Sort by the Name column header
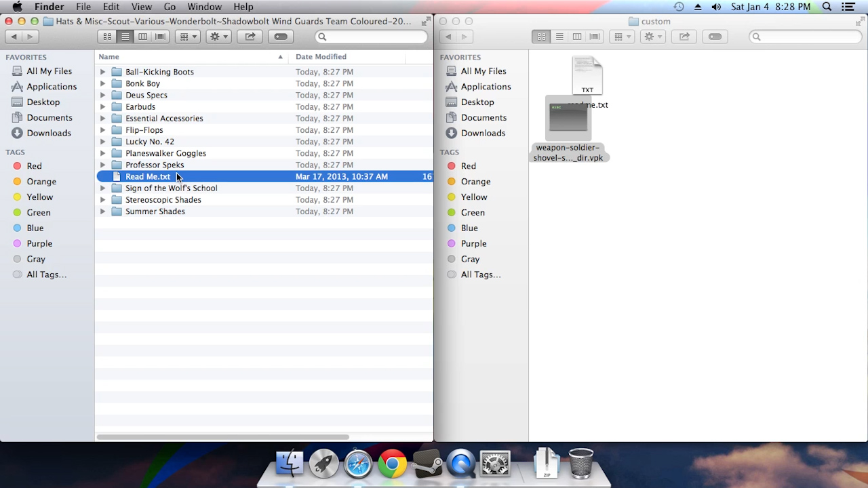The width and height of the screenshot is (868, 488). pos(191,57)
